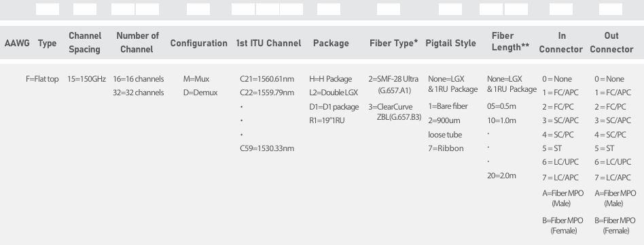Screen dimensions: 644x245
Task: Click the empty box above Channel Spacing
Action: (x=85, y=9)
